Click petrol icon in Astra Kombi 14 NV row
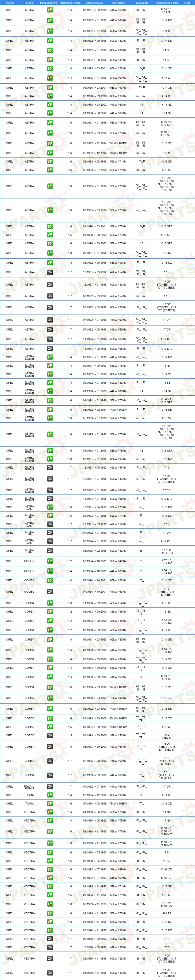The width and height of the screenshot is (195, 980). [50, 366]
